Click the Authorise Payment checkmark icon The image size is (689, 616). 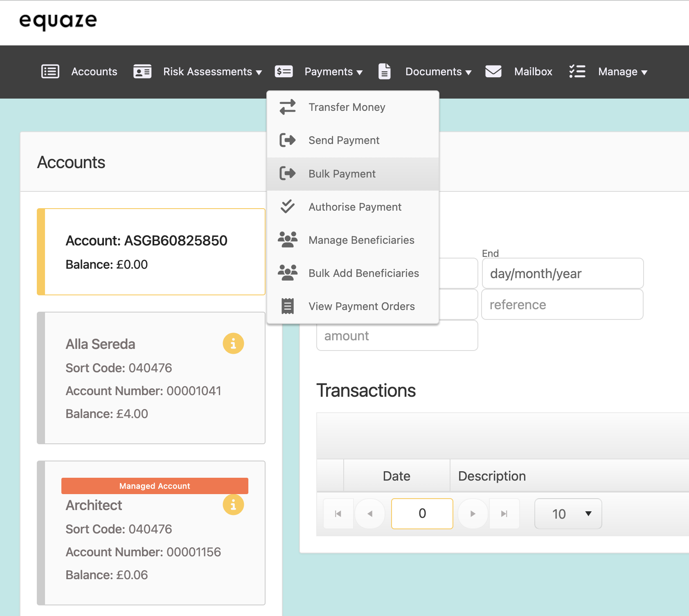tap(288, 207)
